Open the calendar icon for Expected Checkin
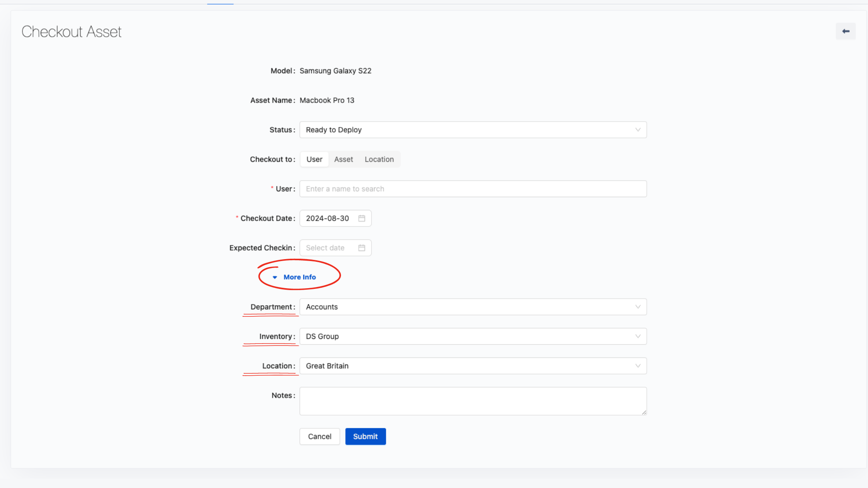 (x=362, y=247)
